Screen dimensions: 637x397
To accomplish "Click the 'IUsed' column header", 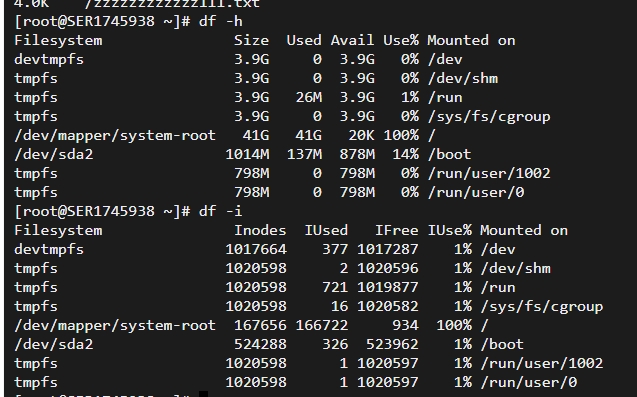I will coord(326,230).
